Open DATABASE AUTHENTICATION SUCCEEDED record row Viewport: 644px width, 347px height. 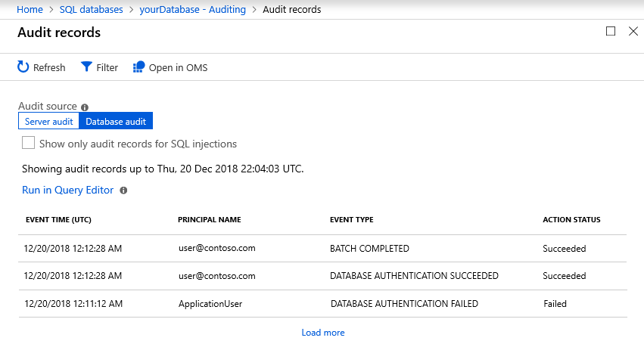[414, 276]
